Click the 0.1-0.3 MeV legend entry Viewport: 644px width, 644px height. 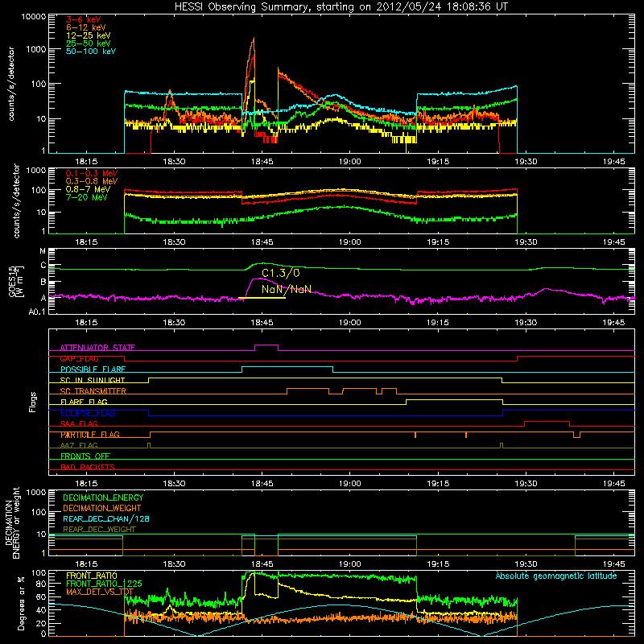click(92, 173)
